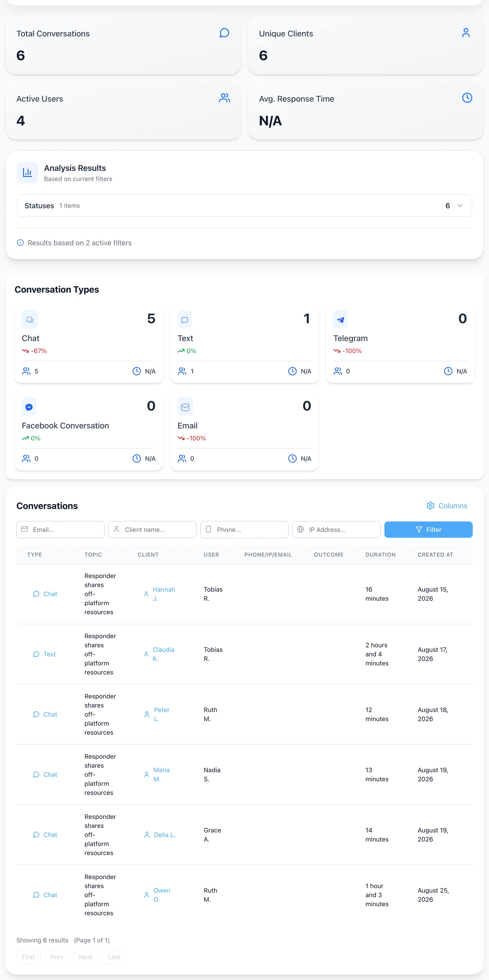
Task: Focus the Email search field
Action: (60, 529)
